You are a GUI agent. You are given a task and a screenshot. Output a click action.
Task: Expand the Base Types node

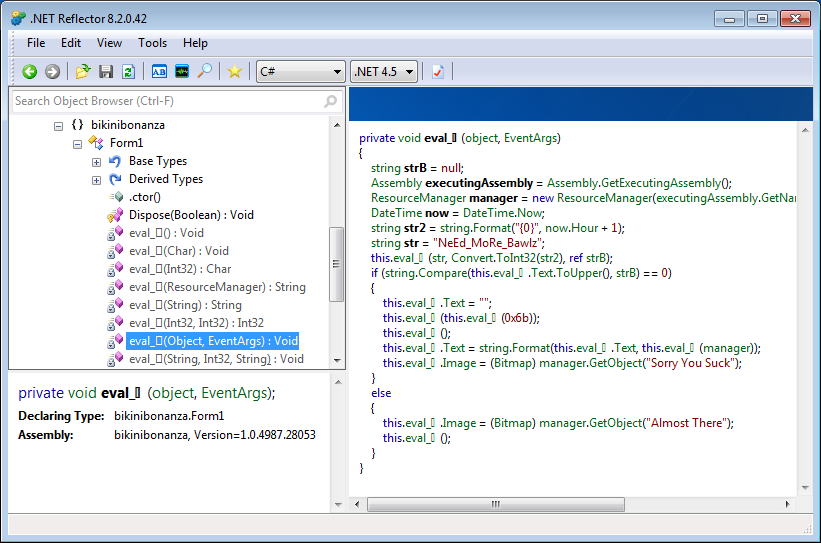click(96, 162)
